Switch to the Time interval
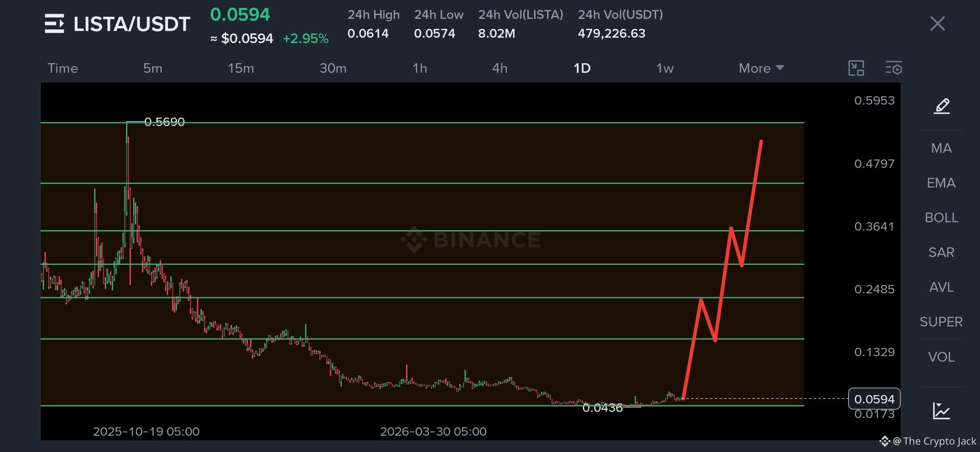This screenshot has width=980, height=452. 63,68
